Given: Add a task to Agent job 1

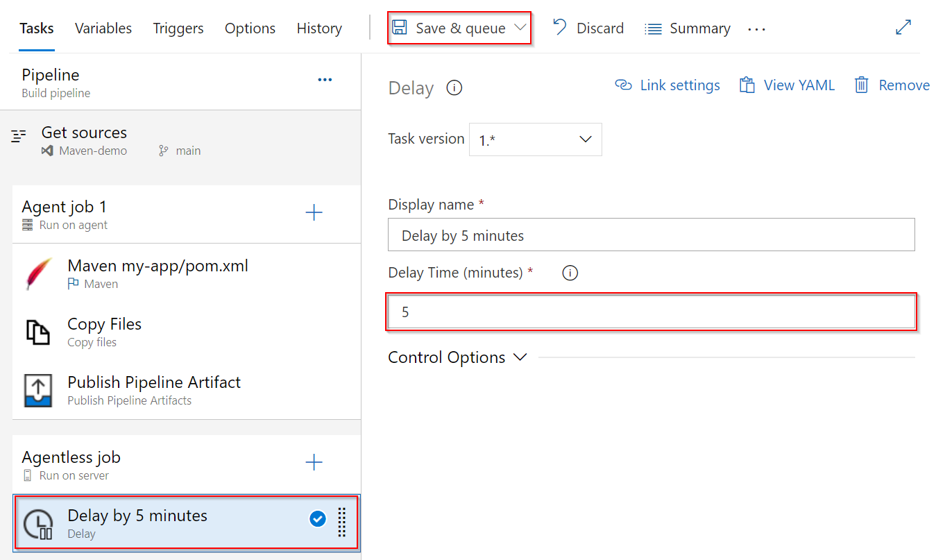Looking at the screenshot, I should click(314, 212).
